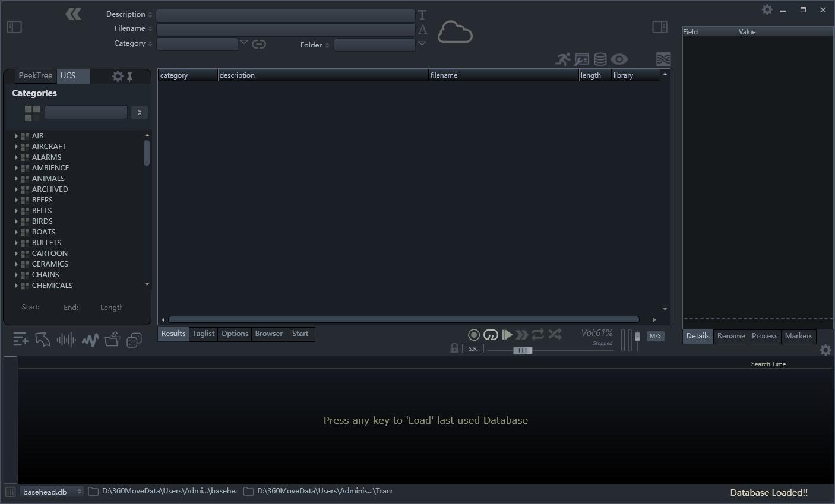The image size is (835, 504).
Task: Click the S.R. sample rate button
Action: click(473, 348)
